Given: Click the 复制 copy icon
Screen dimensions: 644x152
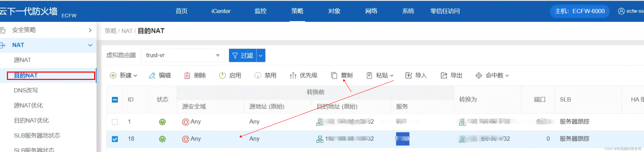Looking at the screenshot, I should (334, 75).
